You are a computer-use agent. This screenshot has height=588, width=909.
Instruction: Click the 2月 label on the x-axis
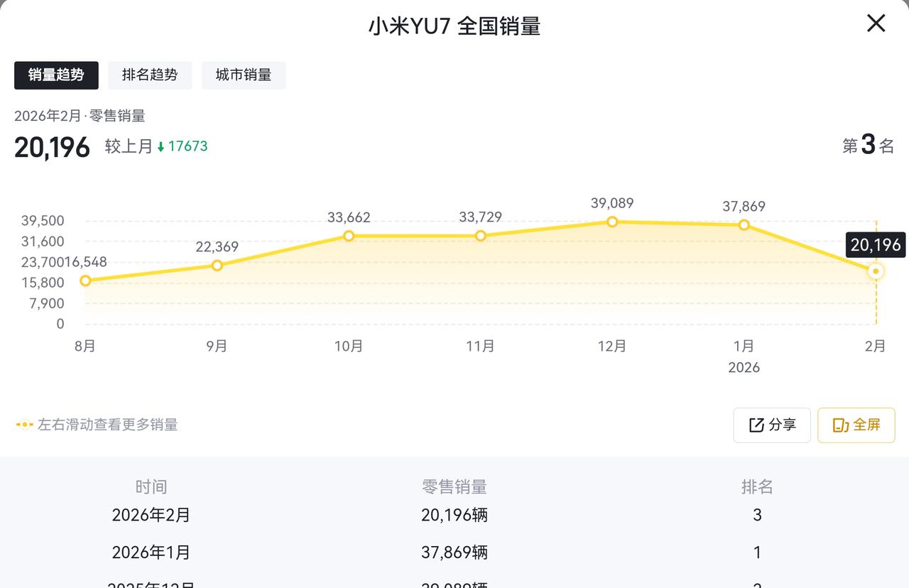[876, 346]
